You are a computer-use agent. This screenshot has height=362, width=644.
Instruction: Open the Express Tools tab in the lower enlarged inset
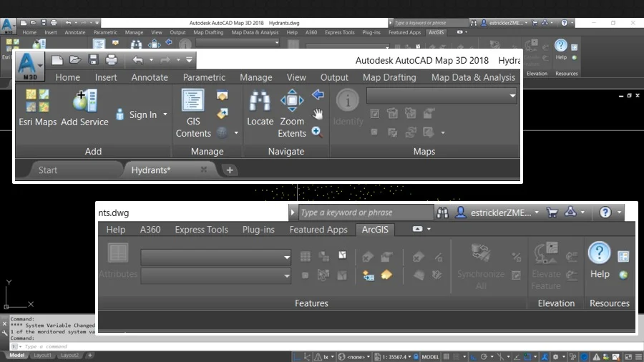tap(201, 230)
